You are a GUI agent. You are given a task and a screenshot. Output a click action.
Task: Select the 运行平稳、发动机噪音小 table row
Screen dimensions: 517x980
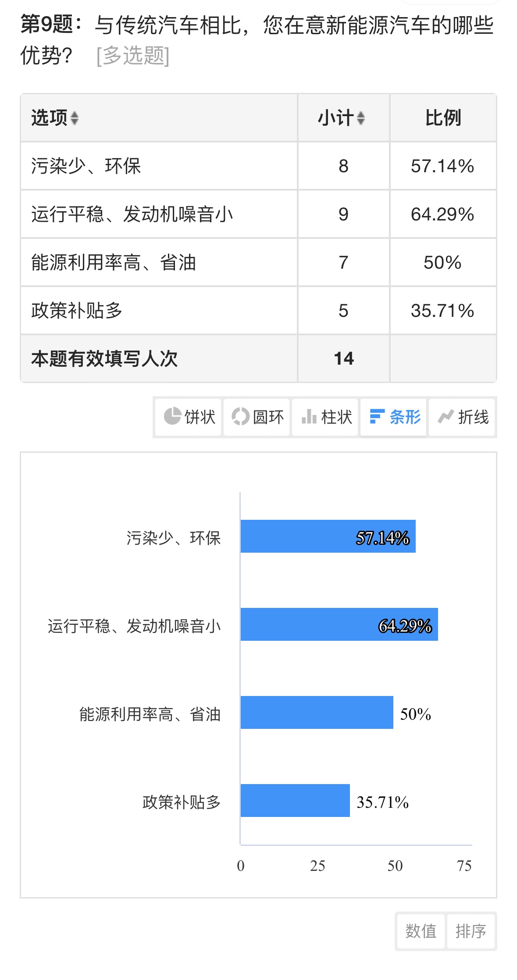click(258, 214)
